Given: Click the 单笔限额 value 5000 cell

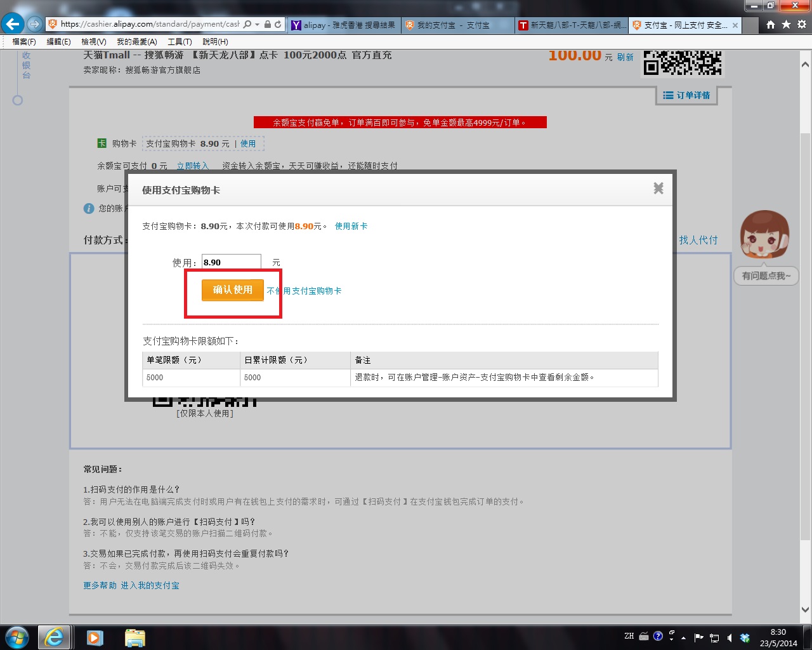Looking at the screenshot, I should point(191,378).
